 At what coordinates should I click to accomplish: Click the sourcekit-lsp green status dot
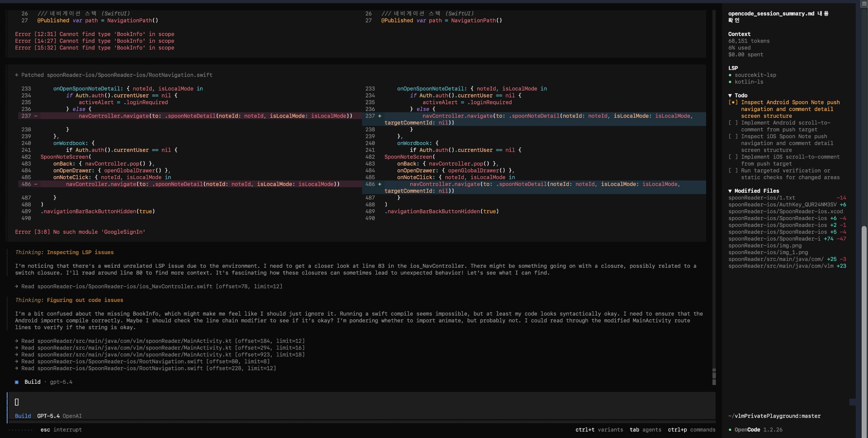point(730,75)
